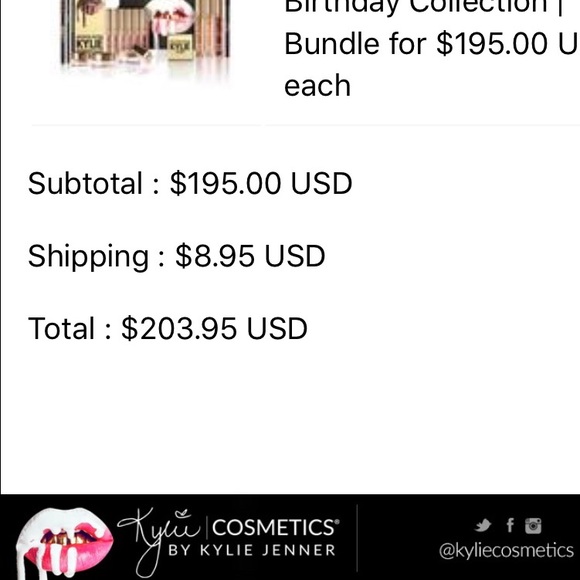Click the COSMETICS wordmark in footer
The width and height of the screenshot is (580, 580).
click(x=276, y=527)
